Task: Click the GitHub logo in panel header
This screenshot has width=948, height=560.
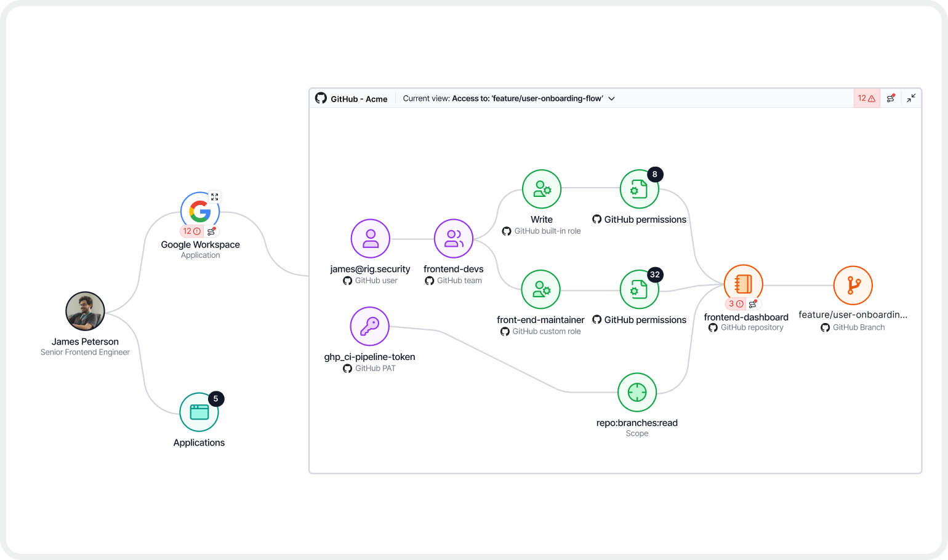Action: [321, 98]
